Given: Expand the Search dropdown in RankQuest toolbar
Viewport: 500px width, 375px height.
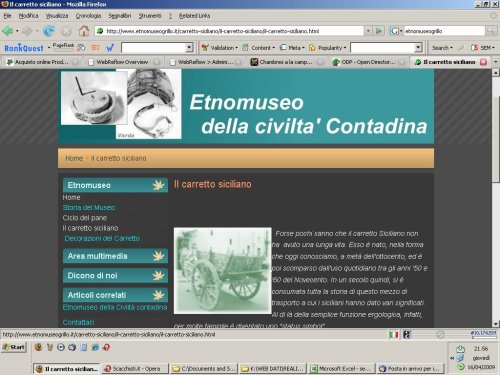Looking at the screenshot, I should [442, 48].
